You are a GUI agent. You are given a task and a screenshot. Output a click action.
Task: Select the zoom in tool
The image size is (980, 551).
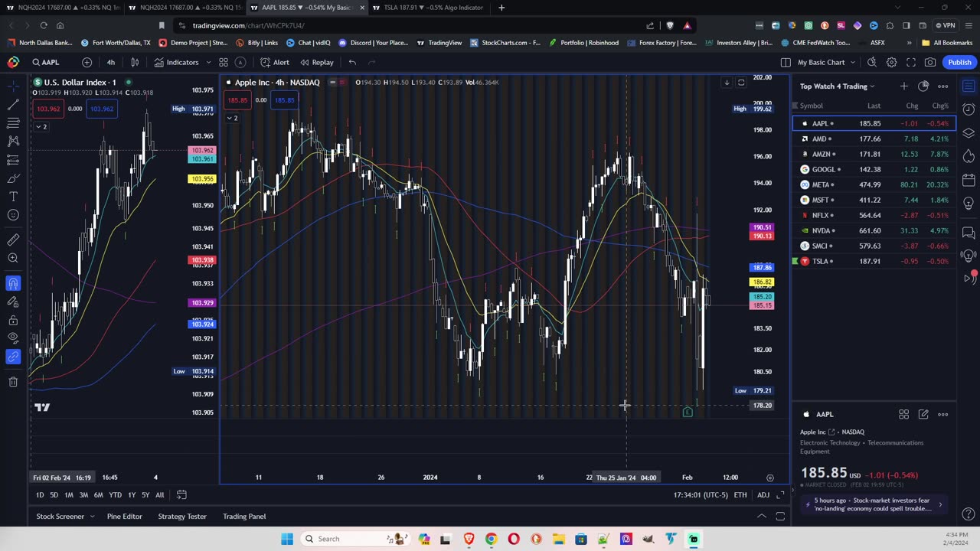click(x=13, y=258)
